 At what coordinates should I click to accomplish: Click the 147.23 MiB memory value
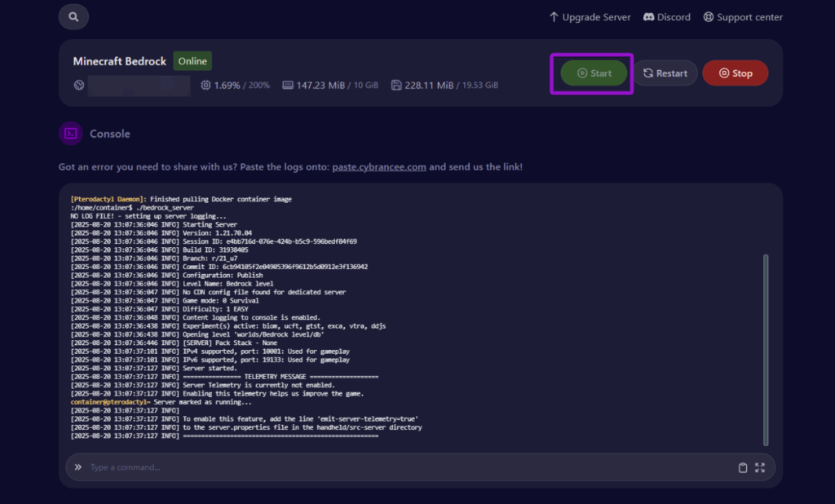[x=320, y=86]
